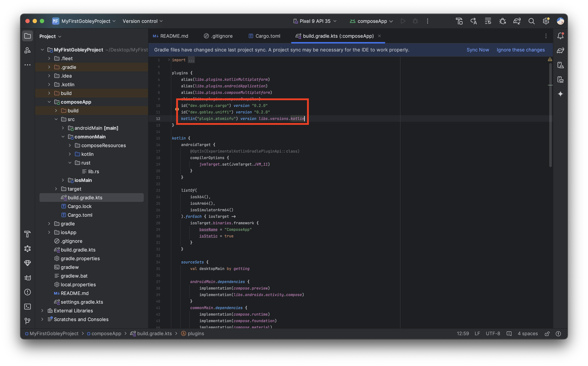
Task: Open the Terminal tool window icon
Action: [28, 306]
